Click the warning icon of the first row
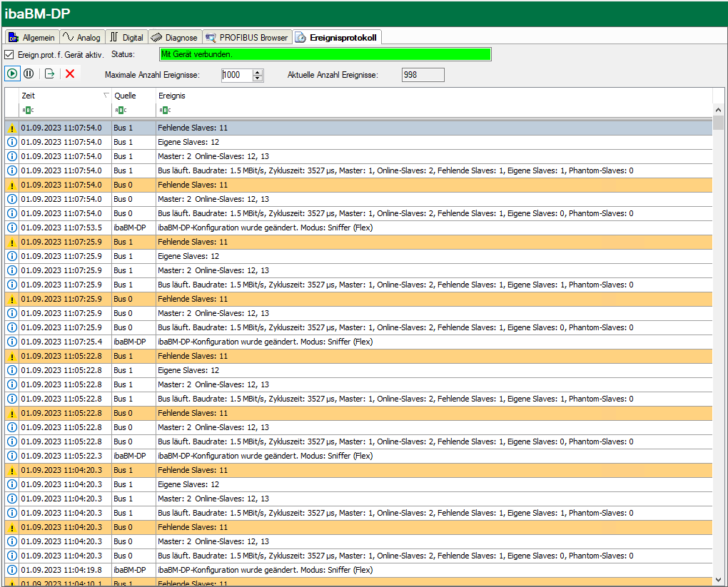This screenshot has width=728, height=587. tap(12, 128)
